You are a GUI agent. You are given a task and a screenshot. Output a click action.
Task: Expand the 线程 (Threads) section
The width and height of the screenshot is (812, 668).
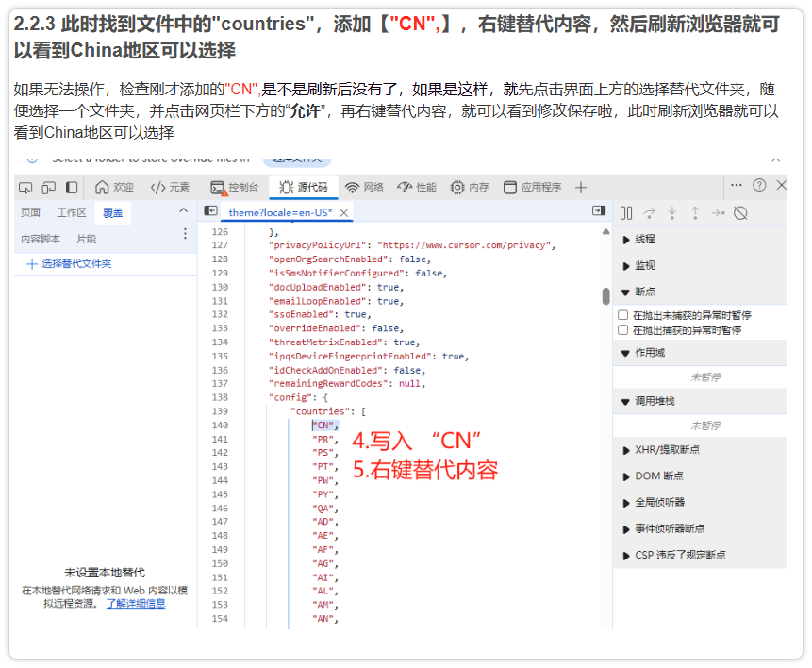coord(644,240)
